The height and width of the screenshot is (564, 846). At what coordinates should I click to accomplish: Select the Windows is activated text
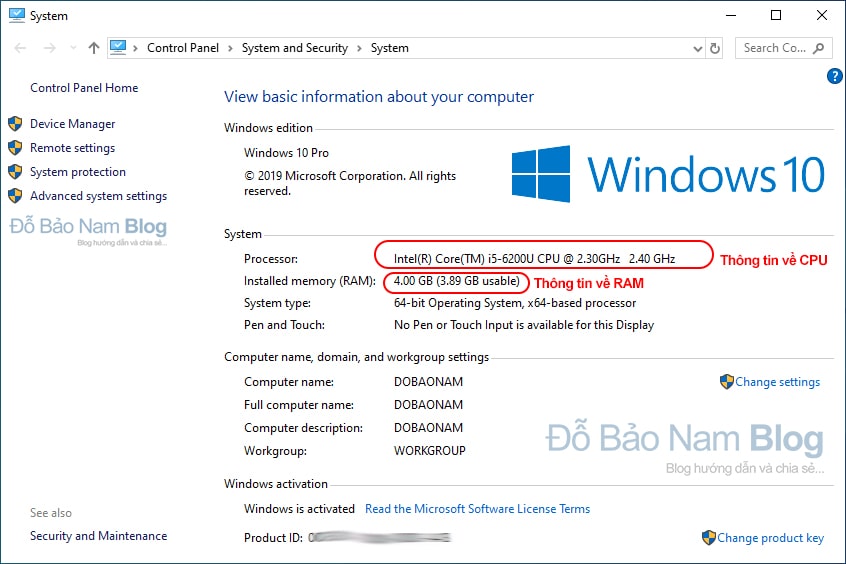pyautogui.click(x=299, y=509)
